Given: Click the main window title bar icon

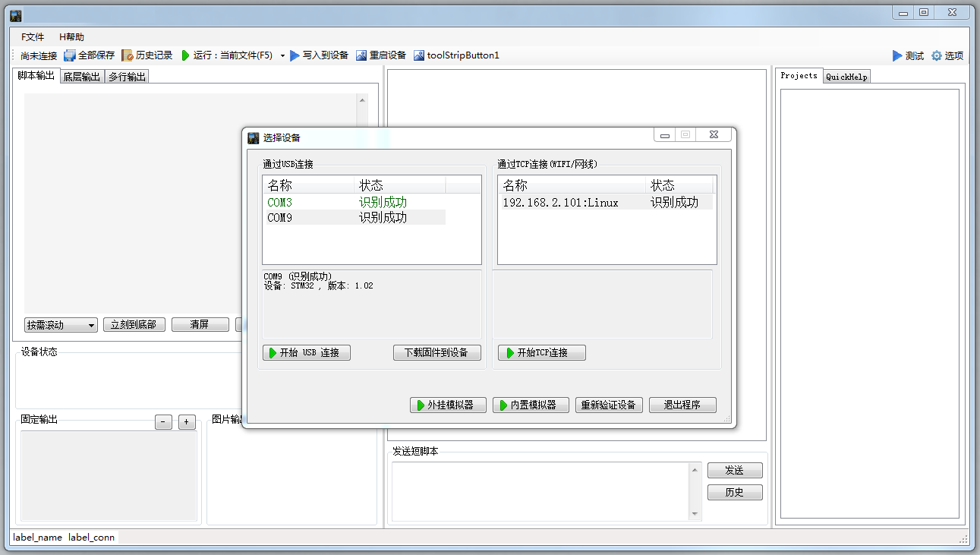Looking at the screenshot, I should click(x=16, y=15).
